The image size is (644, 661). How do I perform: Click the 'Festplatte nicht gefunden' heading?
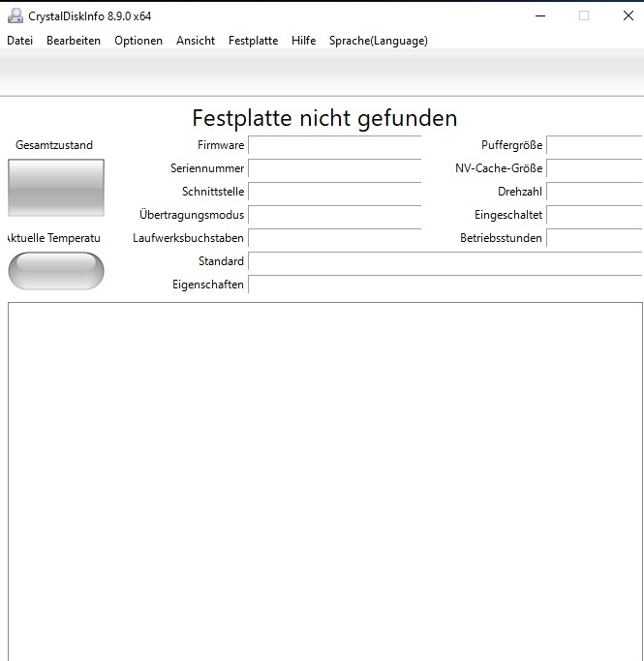pyautogui.click(x=324, y=118)
